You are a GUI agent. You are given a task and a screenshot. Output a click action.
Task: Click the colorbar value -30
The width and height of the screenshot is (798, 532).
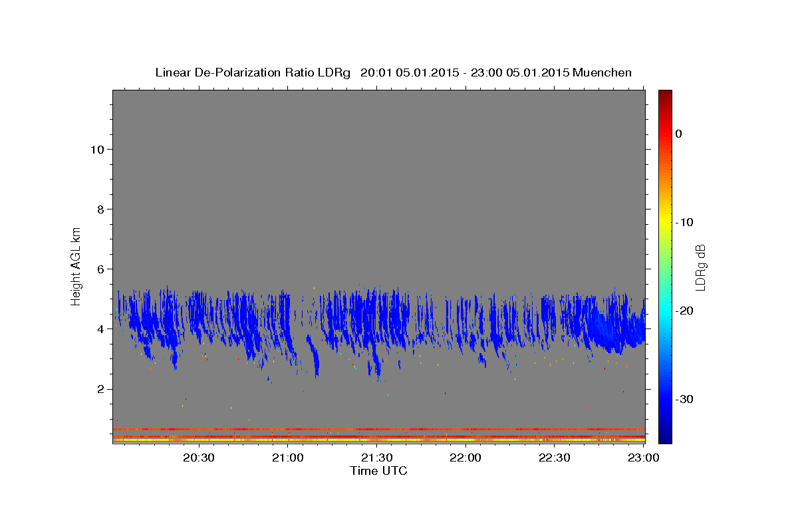click(684, 399)
